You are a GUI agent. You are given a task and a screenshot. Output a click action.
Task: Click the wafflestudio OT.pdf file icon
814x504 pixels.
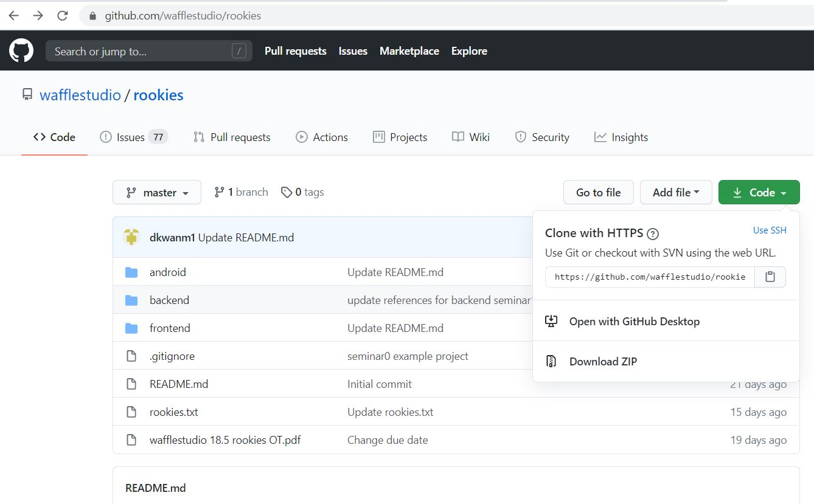point(131,440)
